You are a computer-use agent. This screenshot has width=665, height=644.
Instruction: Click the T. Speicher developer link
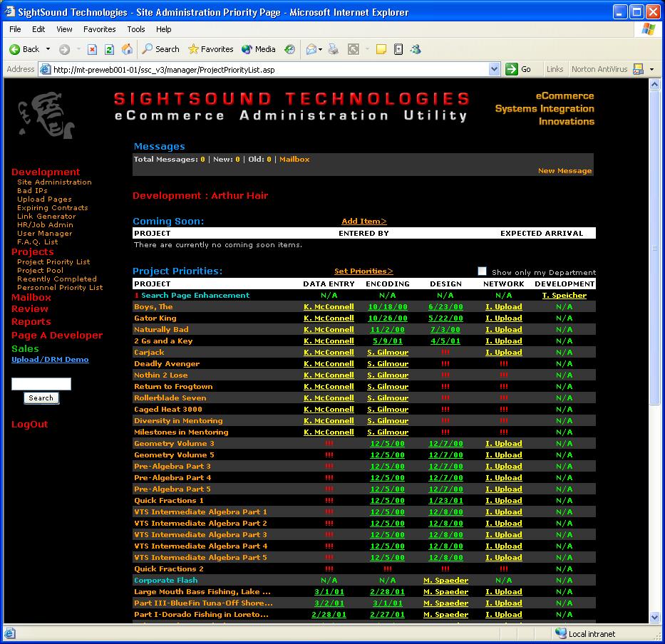pos(564,296)
